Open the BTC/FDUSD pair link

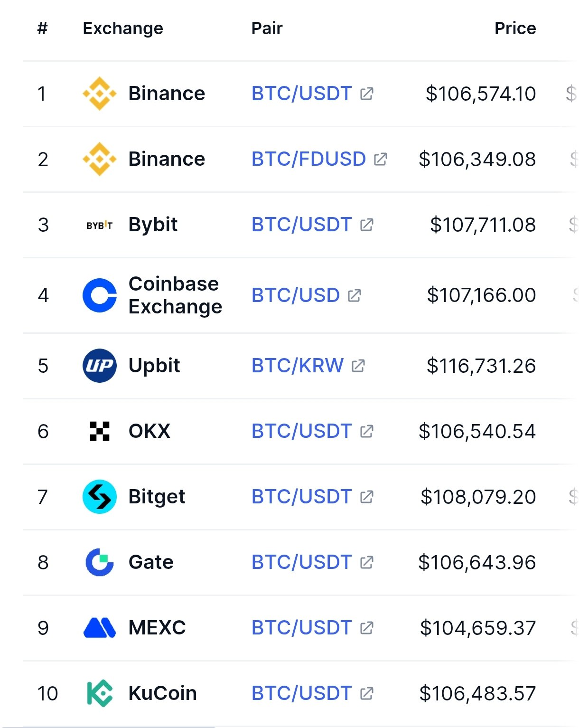[x=308, y=159]
